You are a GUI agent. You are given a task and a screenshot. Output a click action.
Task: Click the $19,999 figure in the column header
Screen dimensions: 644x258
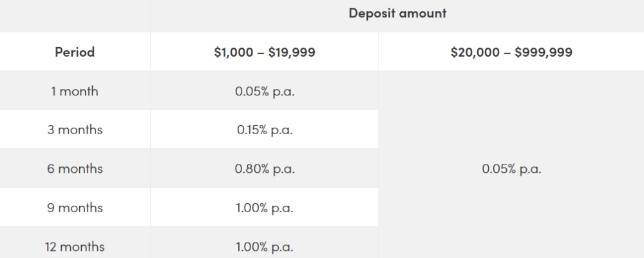click(292, 52)
